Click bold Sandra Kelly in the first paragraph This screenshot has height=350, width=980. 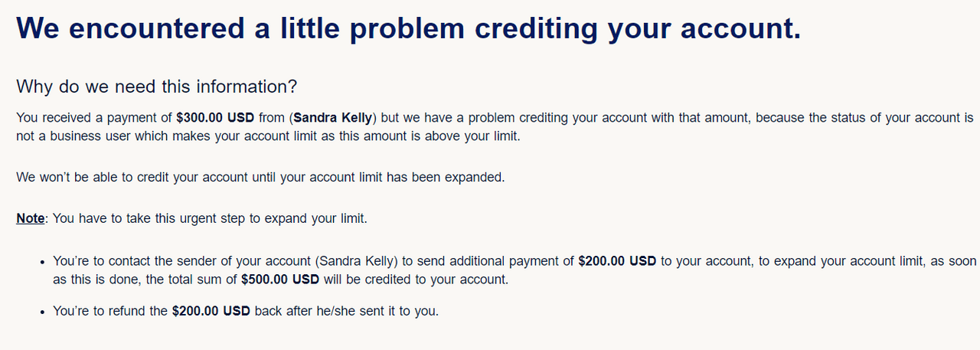pyautogui.click(x=333, y=118)
